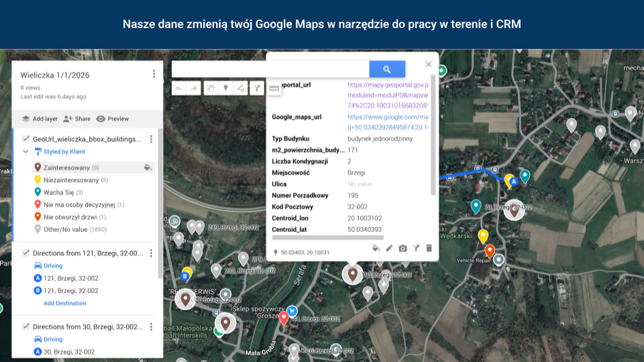Image resolution: width=644 pixels, height=362 pixels.
Task: Select the measure distances ruler tool
Action: (274, 88)
